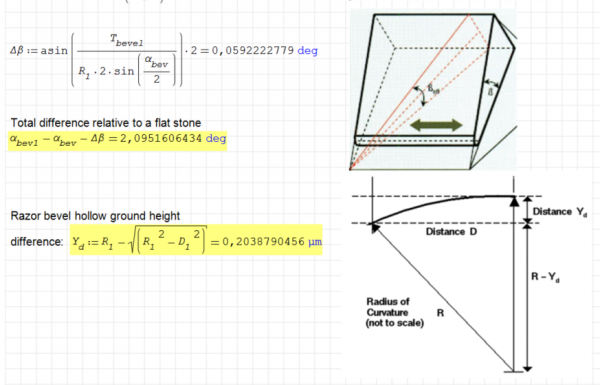600x385 pixels.
Task: Select 'Total difference relative to a flat stone' text
Action: [106, 123]
